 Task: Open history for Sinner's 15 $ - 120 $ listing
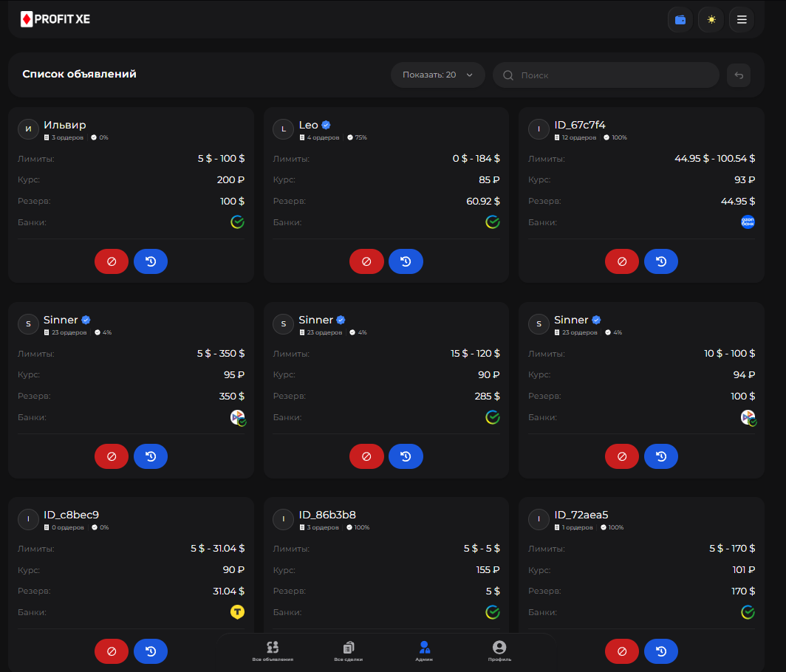pos(406,456)
